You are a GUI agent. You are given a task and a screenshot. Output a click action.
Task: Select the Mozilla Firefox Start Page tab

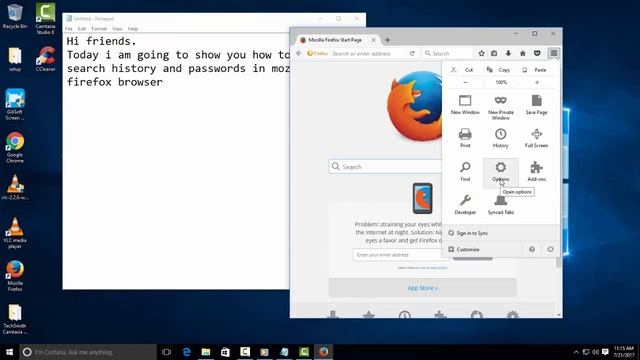tap(335, 40)
